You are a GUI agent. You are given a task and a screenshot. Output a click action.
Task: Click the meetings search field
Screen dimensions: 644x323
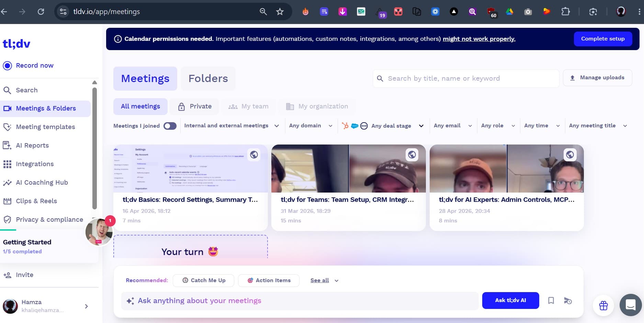pos(466,79)
